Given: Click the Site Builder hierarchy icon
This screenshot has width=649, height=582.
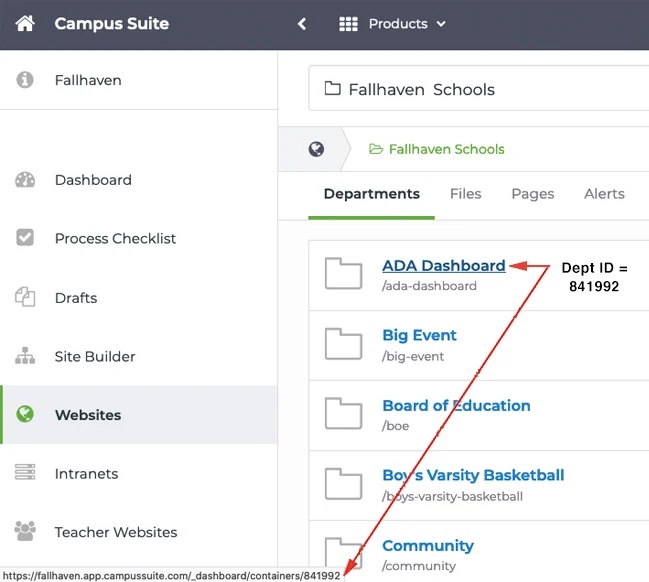Looking at the screenshot, I should click(25, 356).
